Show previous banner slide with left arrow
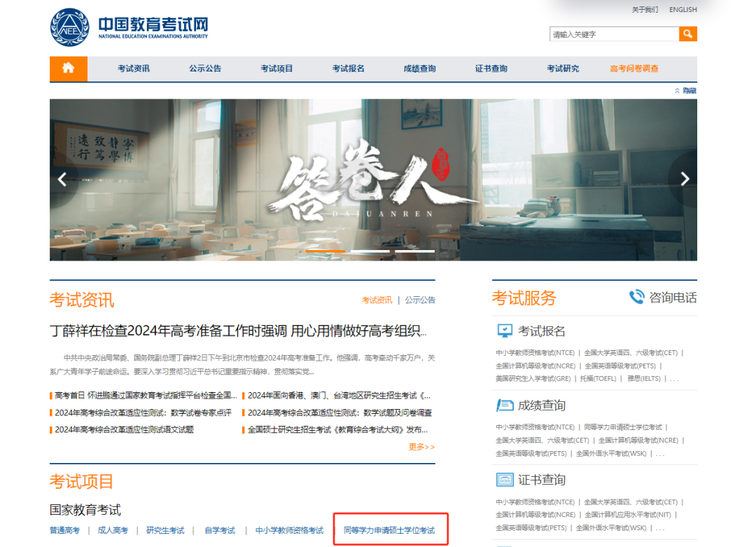Screen dimensions: 756x547 click(63, 179)
